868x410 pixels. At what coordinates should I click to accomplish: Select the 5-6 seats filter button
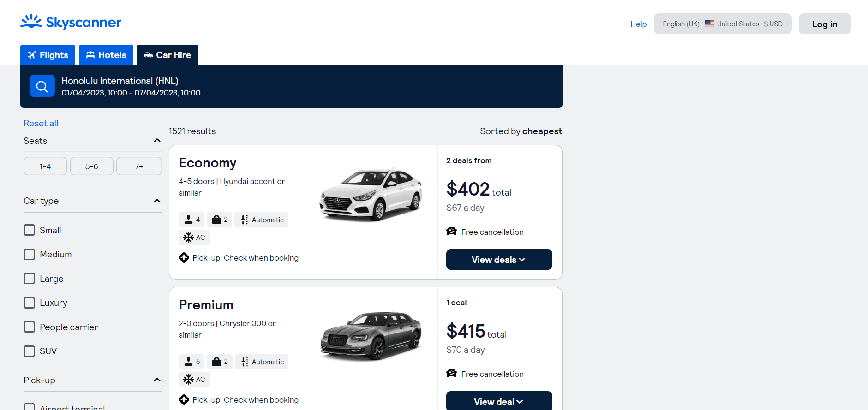[91, 166]
